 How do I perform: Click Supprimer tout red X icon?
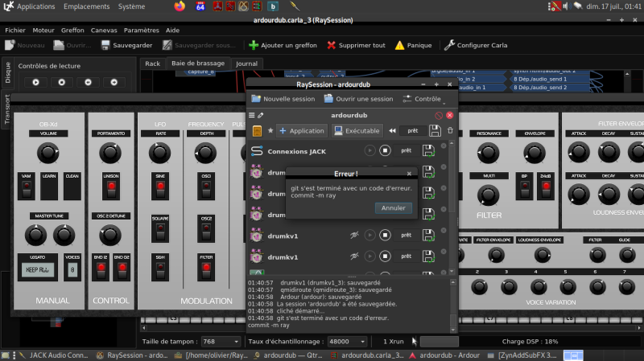point(331,45)
